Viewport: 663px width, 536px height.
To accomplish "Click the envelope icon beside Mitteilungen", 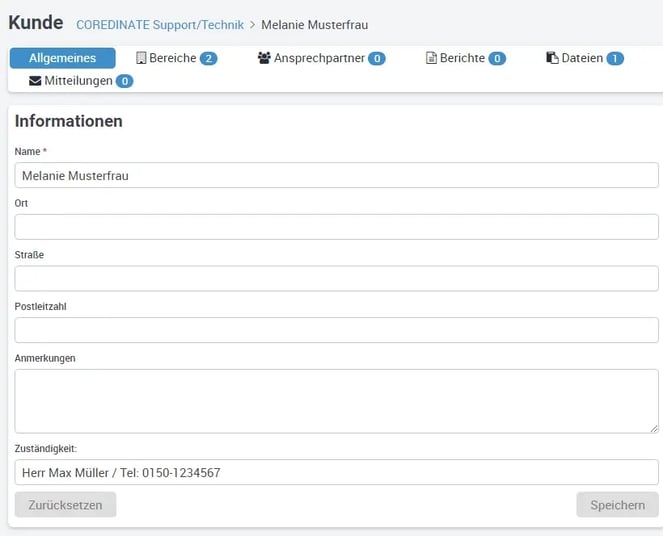I will click(35, 80).
